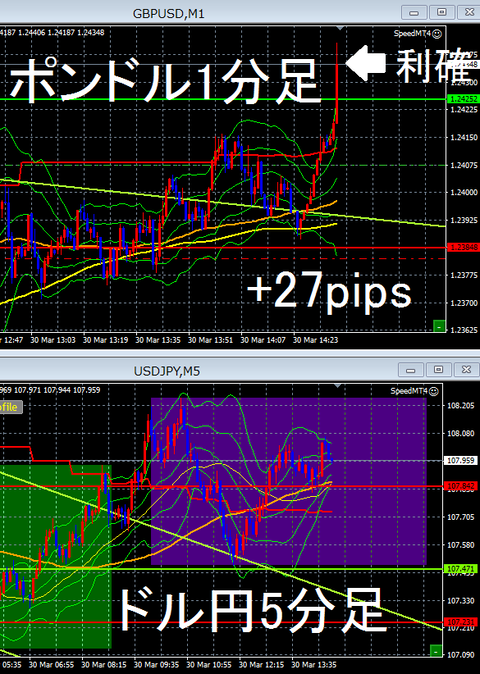Click the 108.080 price on USDJPY scale
This screenshot has width=480, height=674.
click(x=461, y=433)
